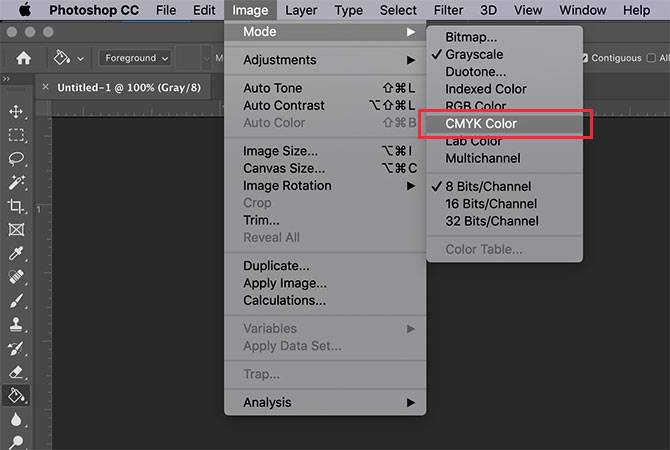Select the Eyedropper tool
The height and width of the screenshot is (450, 670).
point(16,253)
